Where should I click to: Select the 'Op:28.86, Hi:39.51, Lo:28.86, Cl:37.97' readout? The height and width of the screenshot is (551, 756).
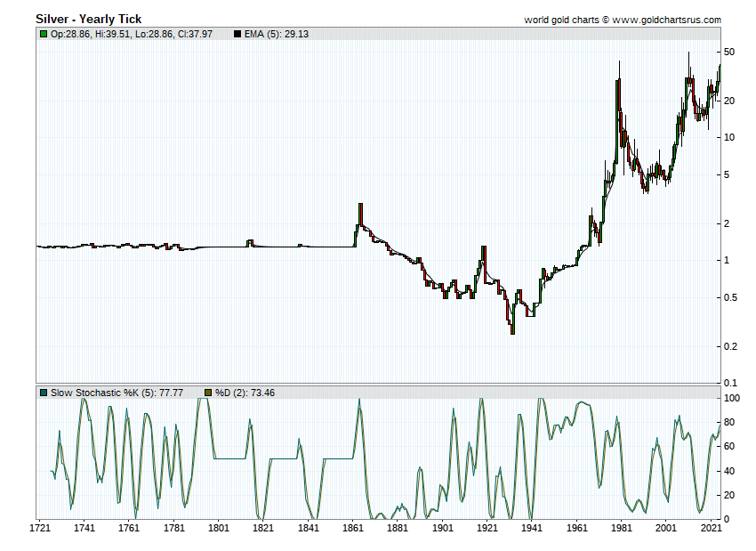[131, 34]
